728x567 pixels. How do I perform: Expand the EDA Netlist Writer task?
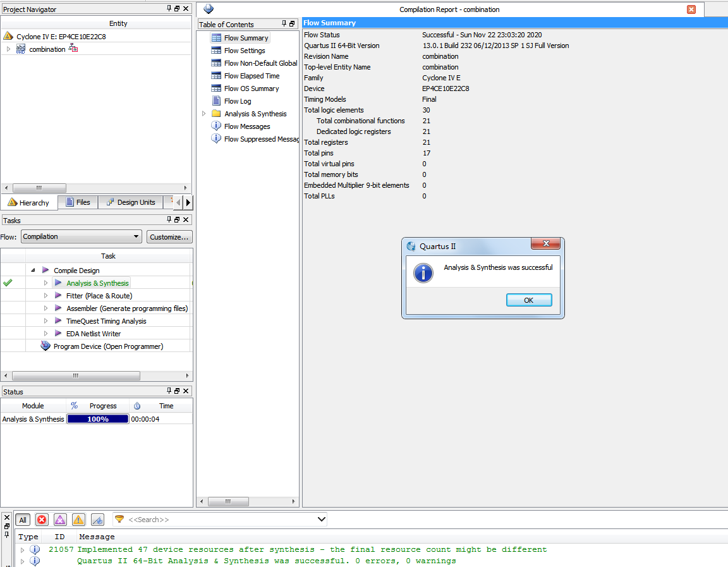tap(45, 333)
